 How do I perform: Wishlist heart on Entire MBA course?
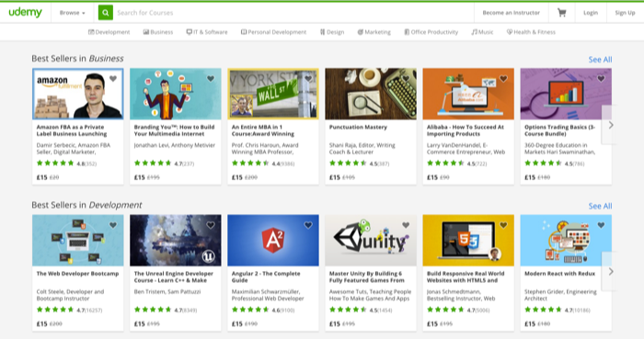pyautogui.click(x=308, y=79)
